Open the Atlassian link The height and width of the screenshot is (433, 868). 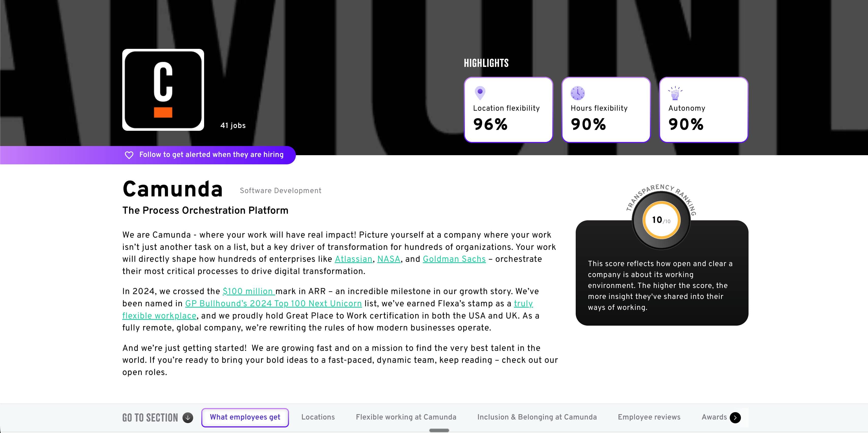click(x=353, y=259)
